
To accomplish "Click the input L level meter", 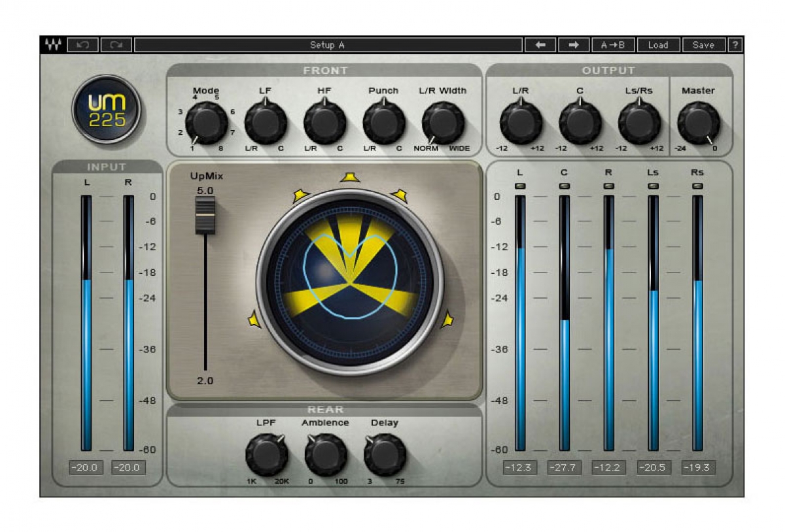I will click(x=86, y=323).
